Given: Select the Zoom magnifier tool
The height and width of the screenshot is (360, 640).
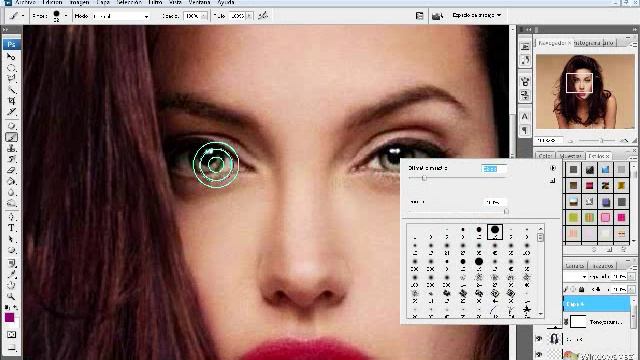Looking at the screenshot, I should click(11, 296).
